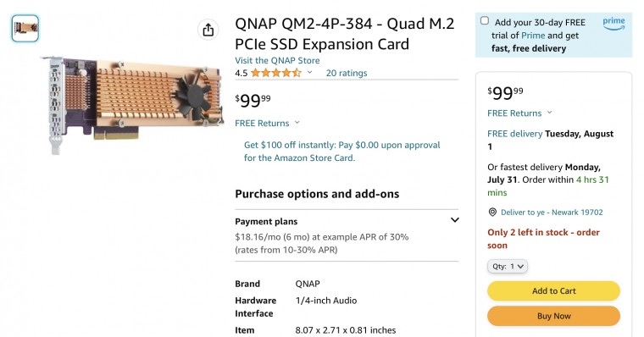Viewport: 644px width, 337px height.
Task: Click the star rating icons
Action: click(275, 73)
